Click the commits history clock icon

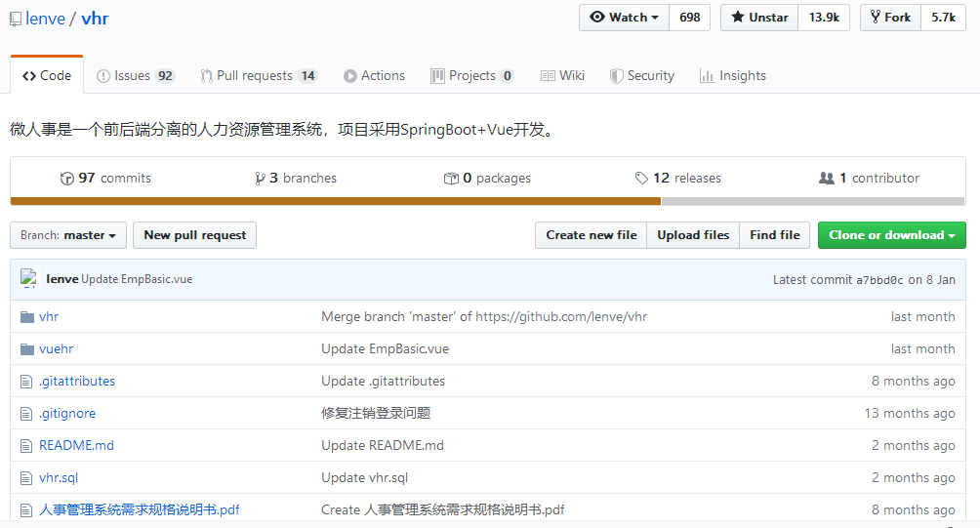coord(66,179)
